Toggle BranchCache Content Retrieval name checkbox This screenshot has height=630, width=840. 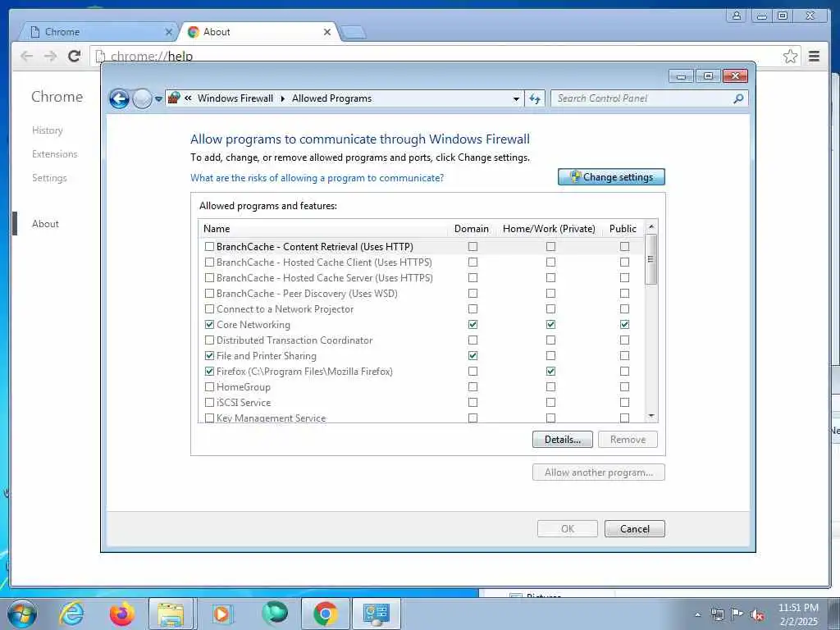coord(209,247)
